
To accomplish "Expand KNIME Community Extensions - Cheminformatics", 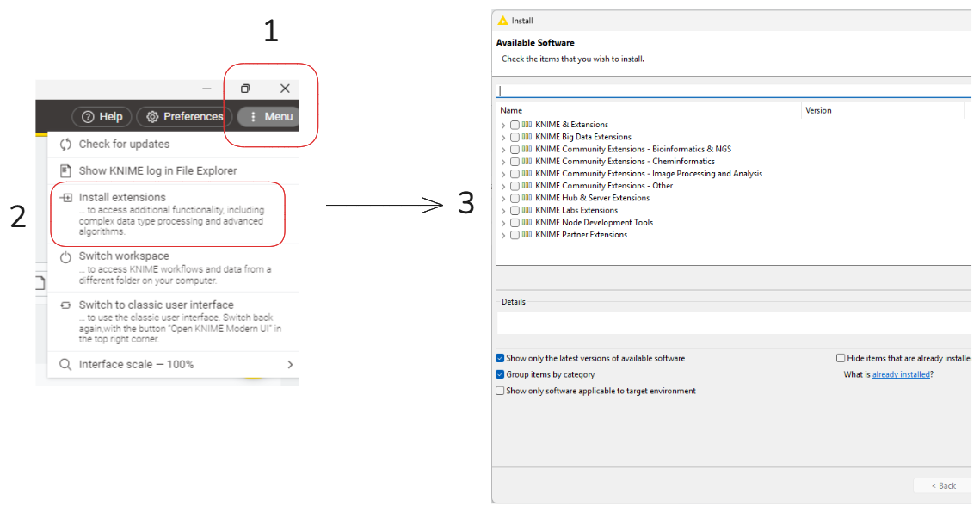I will tap(503, 162).
